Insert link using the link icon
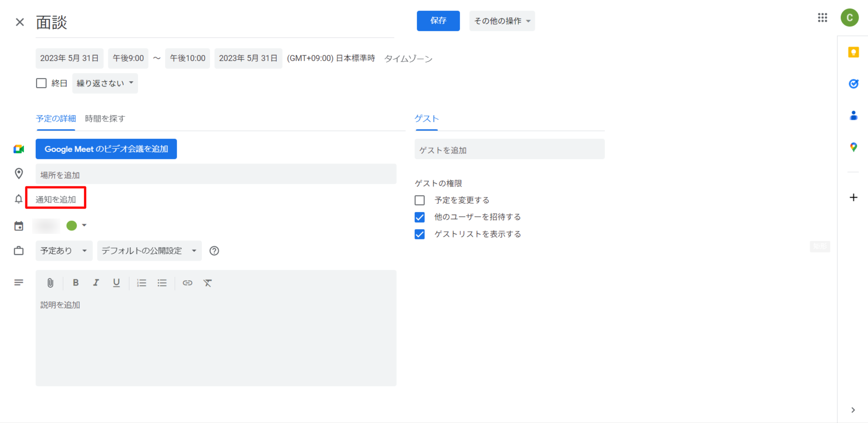Viewport: 868px width, 423px height. [x=187, y=283]
